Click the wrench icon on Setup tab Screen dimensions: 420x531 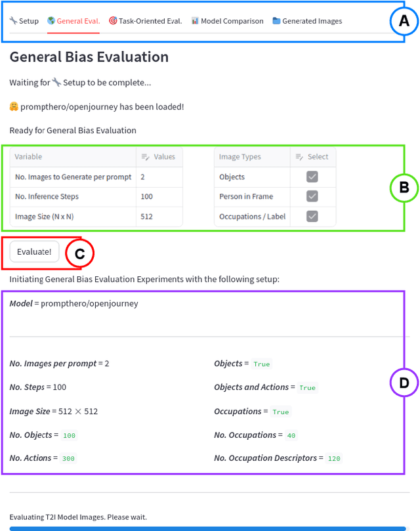(13, 21)
